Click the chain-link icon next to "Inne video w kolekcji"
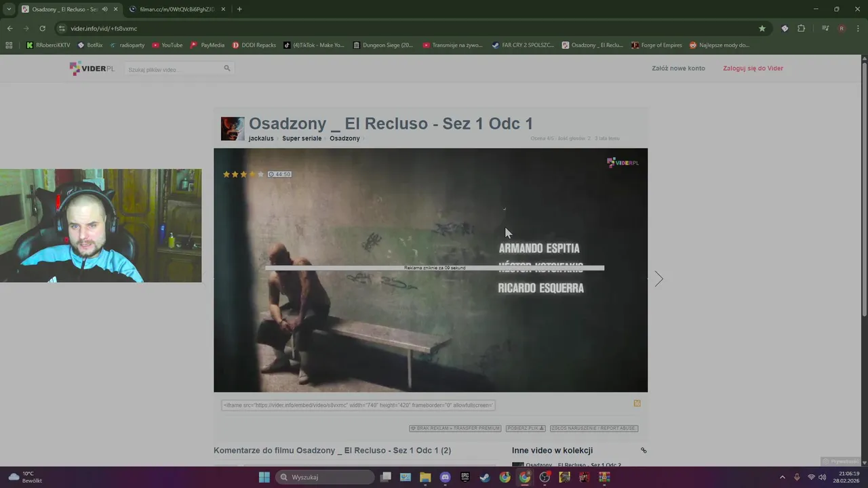 644,450
